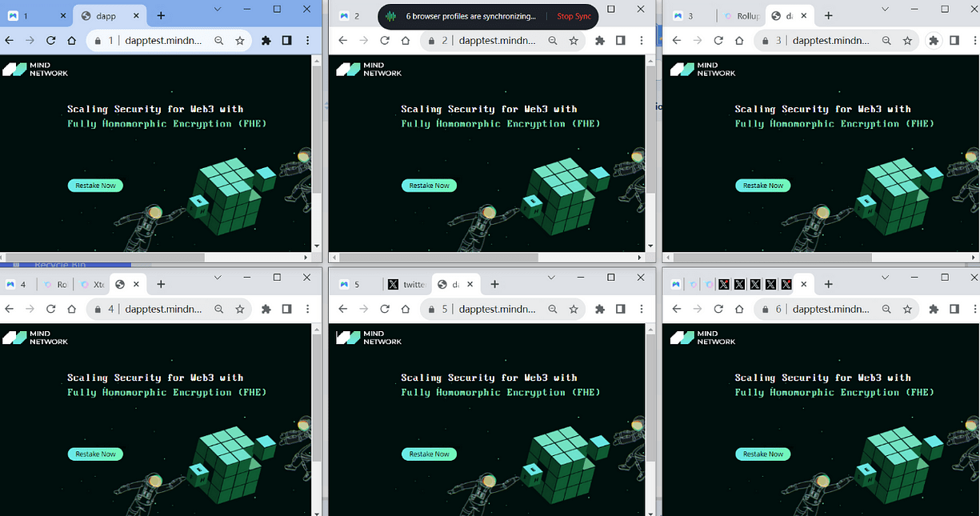Click the back arrow in profile 5 window
Image resolution: width=980 pixels, height=516 pixels.
(x=343, y=309)
